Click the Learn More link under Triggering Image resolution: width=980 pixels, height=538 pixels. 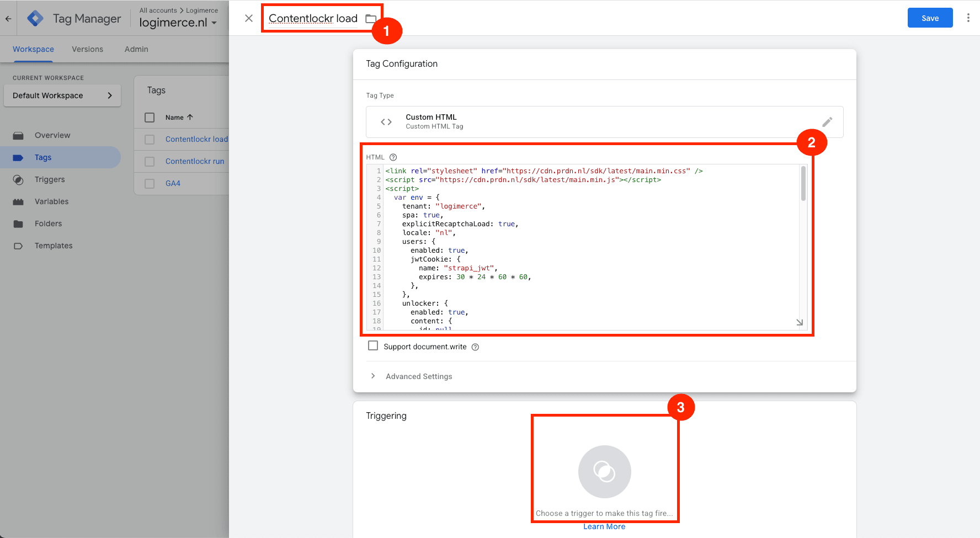[x=604, y=526]
